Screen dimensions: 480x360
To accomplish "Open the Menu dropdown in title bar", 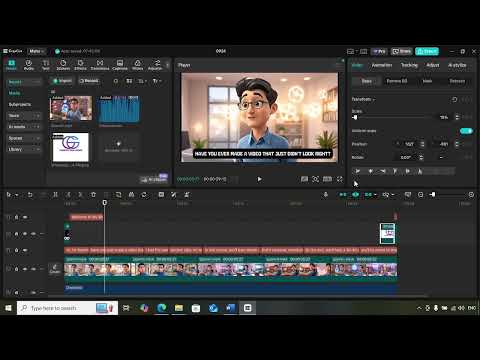I will pyautogui.click(x=36, y=51).
